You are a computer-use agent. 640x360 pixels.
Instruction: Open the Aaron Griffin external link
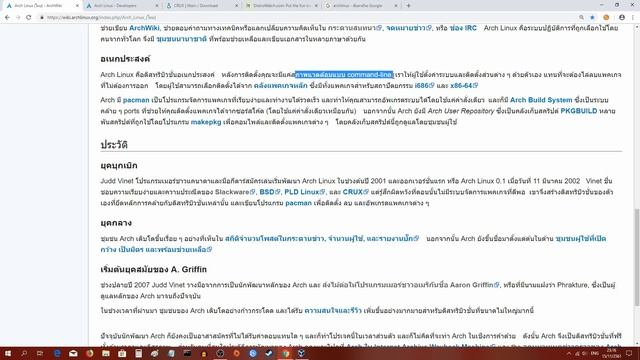[x=474, y=285]
